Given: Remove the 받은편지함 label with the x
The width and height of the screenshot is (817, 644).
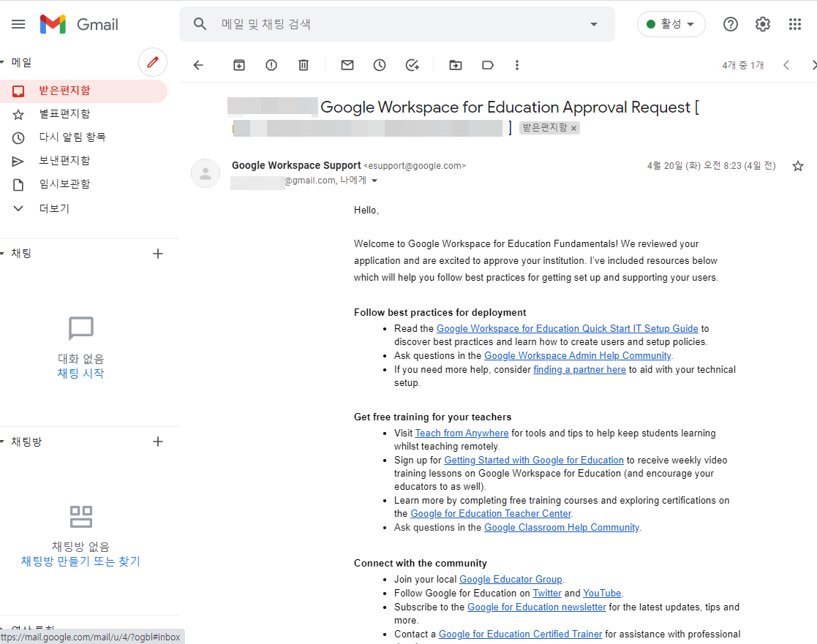Looking at the screenshot, I should point(573,128).
